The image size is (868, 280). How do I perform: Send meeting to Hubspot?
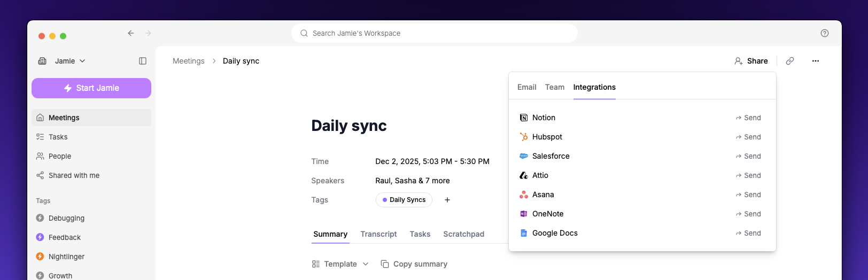click(x=748, y=137)
